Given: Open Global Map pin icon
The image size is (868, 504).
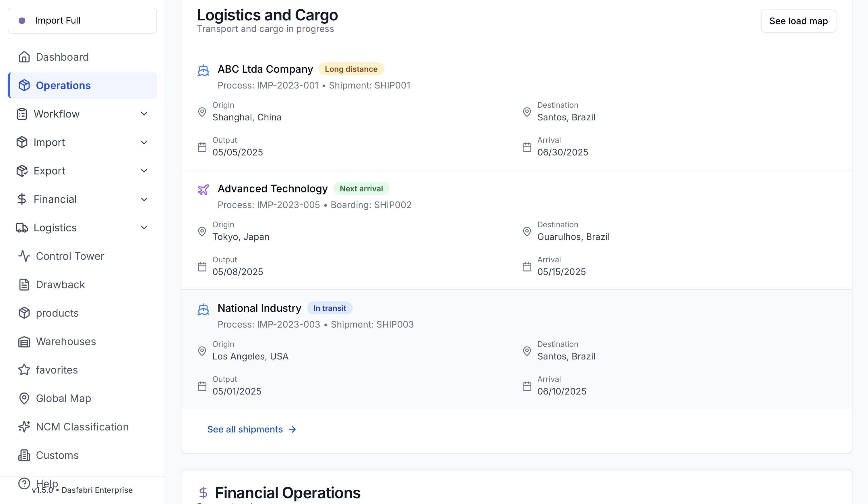Looking at the screenshot, I should [24, 399].
